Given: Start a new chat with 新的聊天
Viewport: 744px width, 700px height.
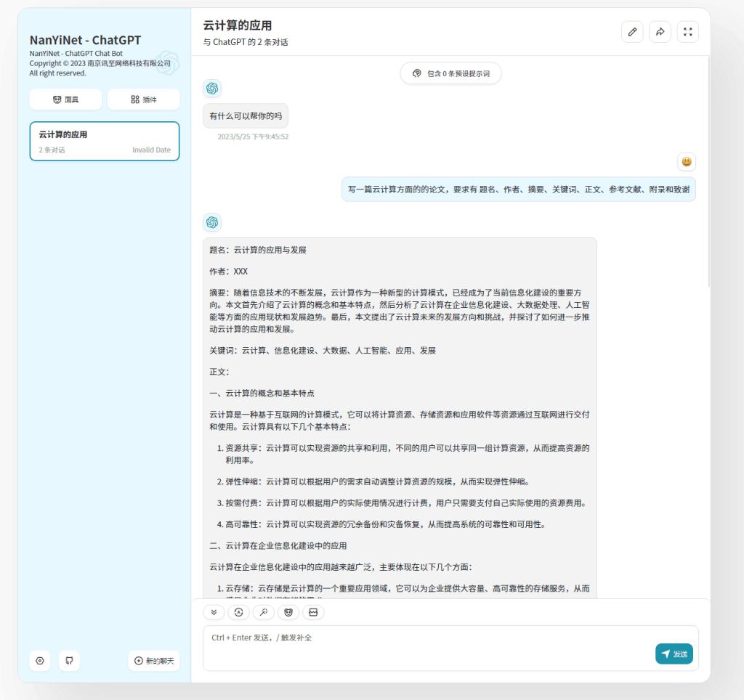Looking at the screenshot, I should click(154, 661).
